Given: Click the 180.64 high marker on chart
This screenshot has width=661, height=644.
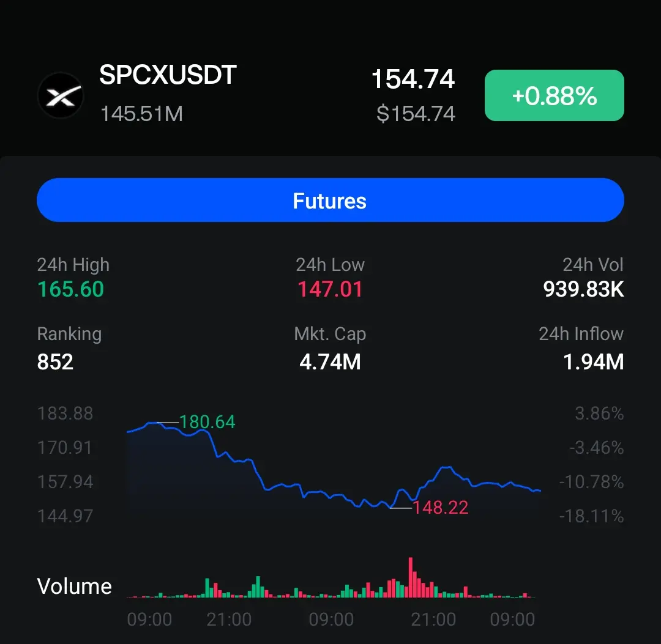Looking at the screenshot, I should pos(207,422).
